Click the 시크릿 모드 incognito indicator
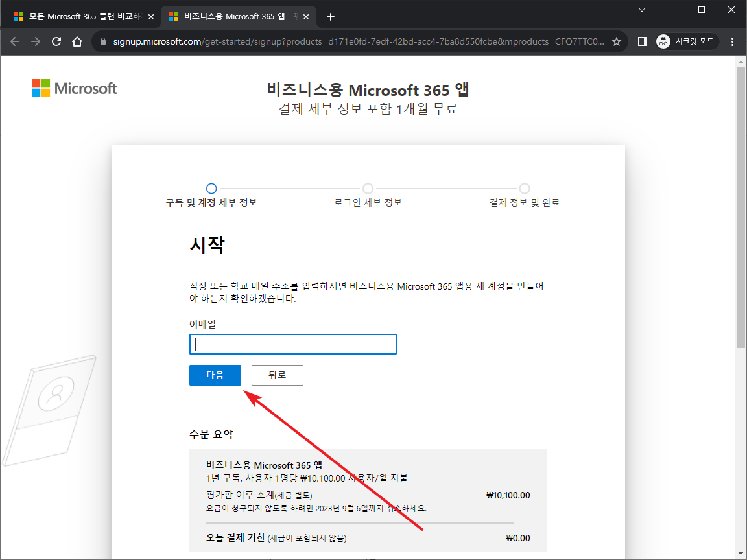 coord(687,42)
